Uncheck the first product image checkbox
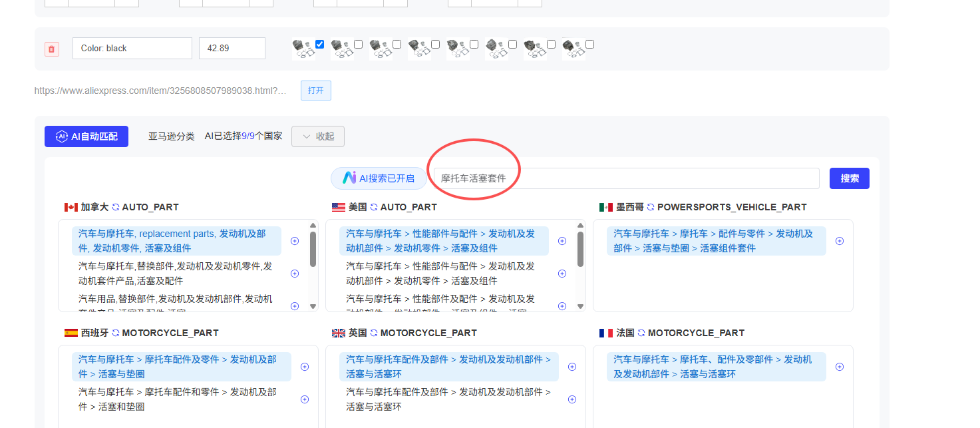The width and height of the screenshot is (980, 428). (320, 45)
